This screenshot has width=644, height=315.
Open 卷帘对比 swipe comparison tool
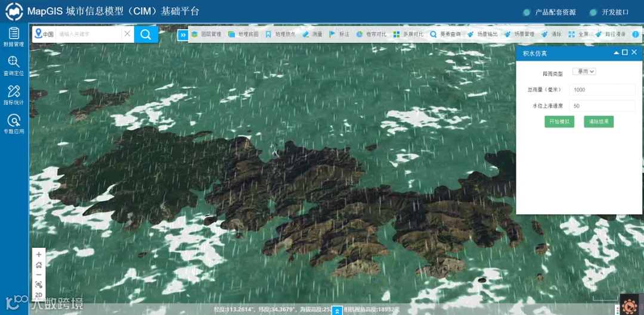[x=371, y=35]
